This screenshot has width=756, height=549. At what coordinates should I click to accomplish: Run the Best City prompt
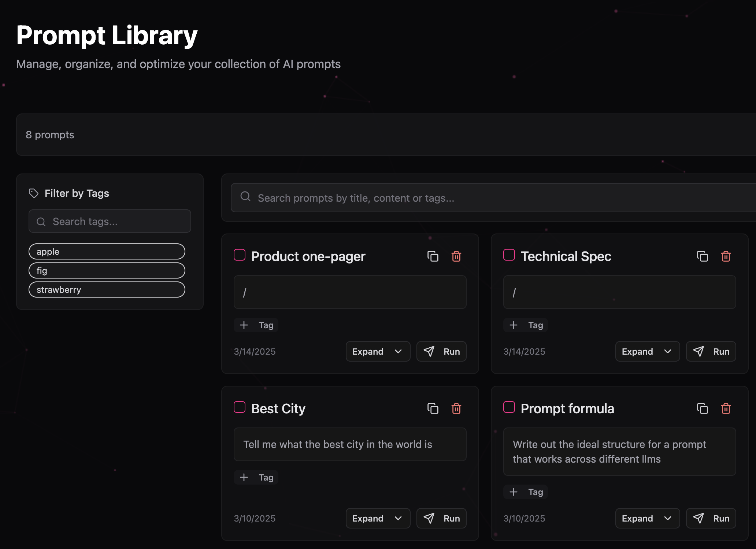pyautogui.click(x=441, y=518)
